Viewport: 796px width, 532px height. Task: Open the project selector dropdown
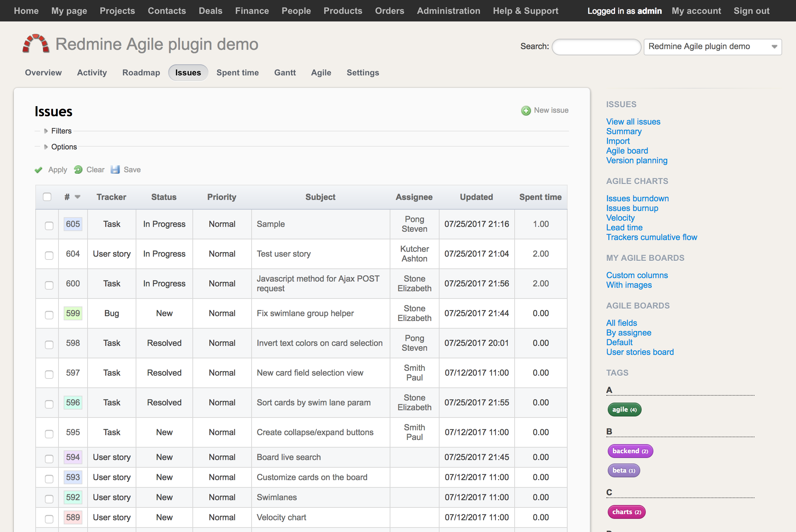(x=712, y=47)
